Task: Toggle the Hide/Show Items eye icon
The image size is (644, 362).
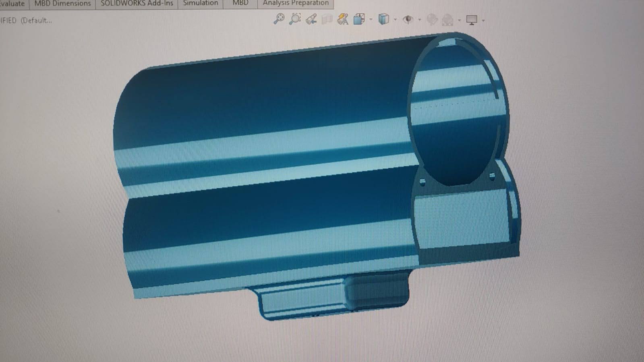Action: (408, 19)
